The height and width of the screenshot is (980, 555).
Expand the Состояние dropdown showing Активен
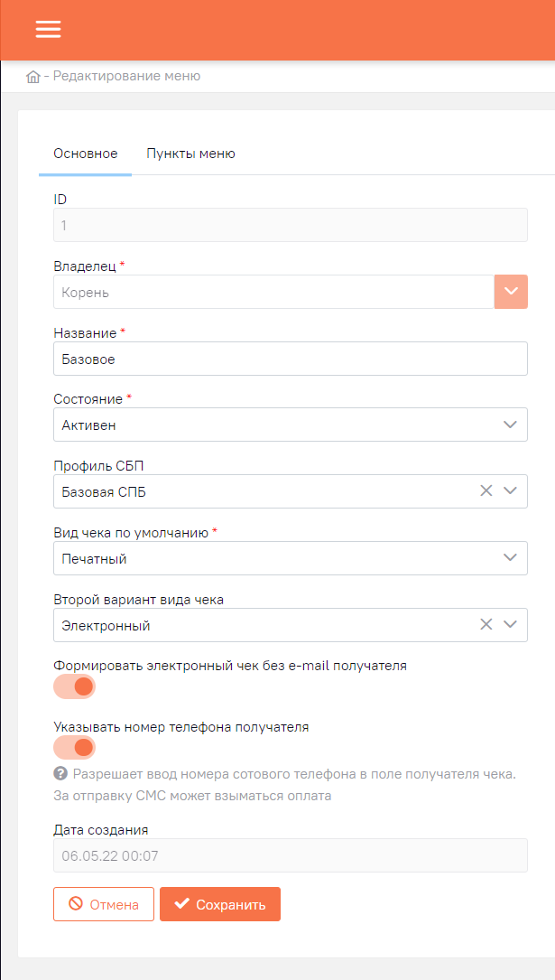coord(291,425)
